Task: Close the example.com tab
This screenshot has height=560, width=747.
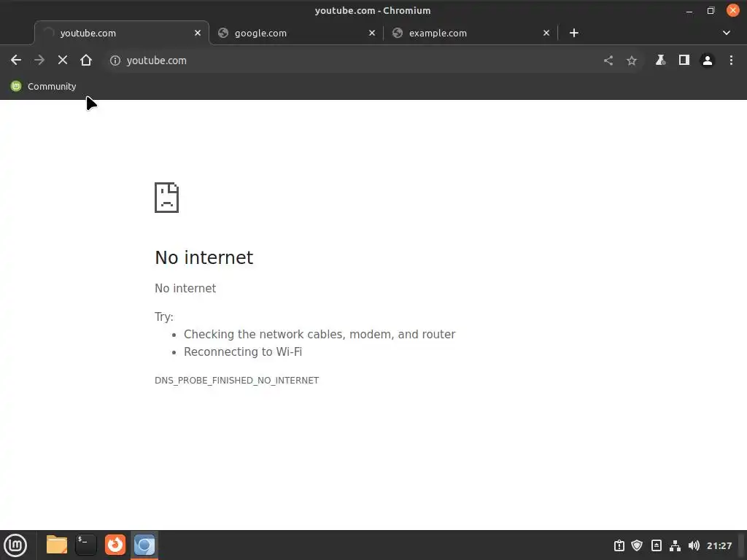Action: pyautogui.click(x=546, y=33)
